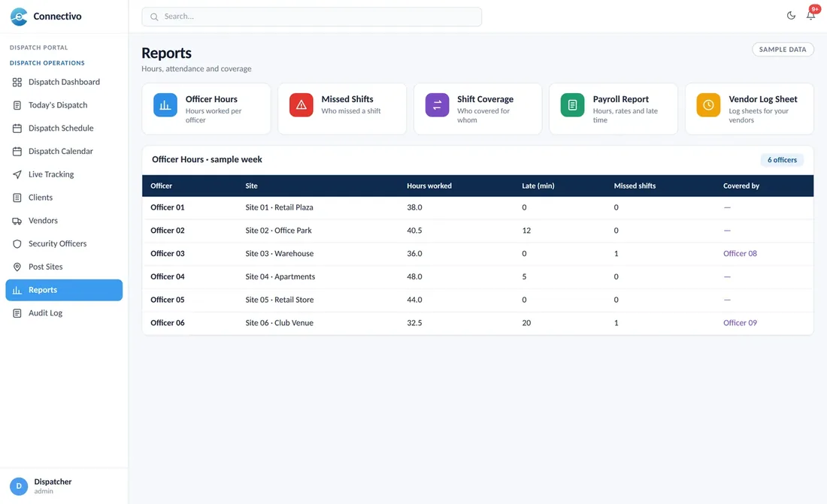Open the Clients section
Screen dimensions: 827x504
coord(64,198)
